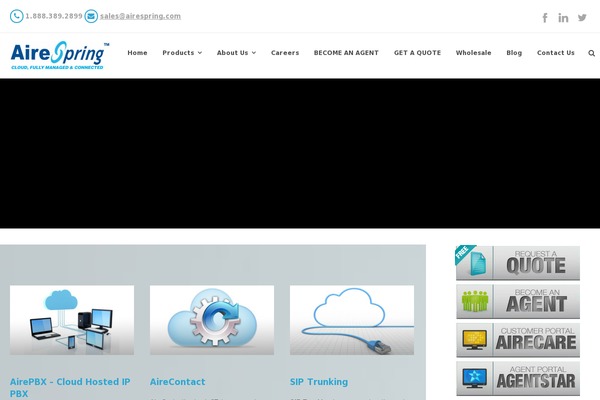Image resolution: width=600 pixels, height=400 pixels.
Task: Click the AirePBX - Cloud Hosted IP PBX heading
Action: (70, 387)
